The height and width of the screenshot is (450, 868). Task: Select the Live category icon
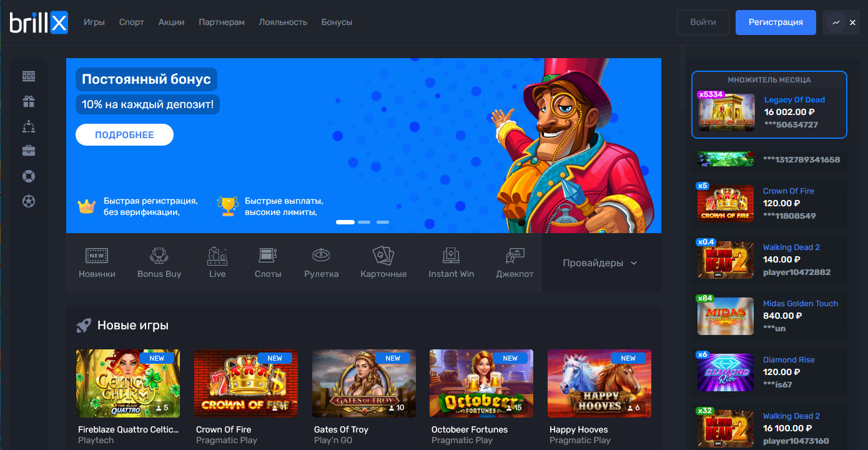217,255
